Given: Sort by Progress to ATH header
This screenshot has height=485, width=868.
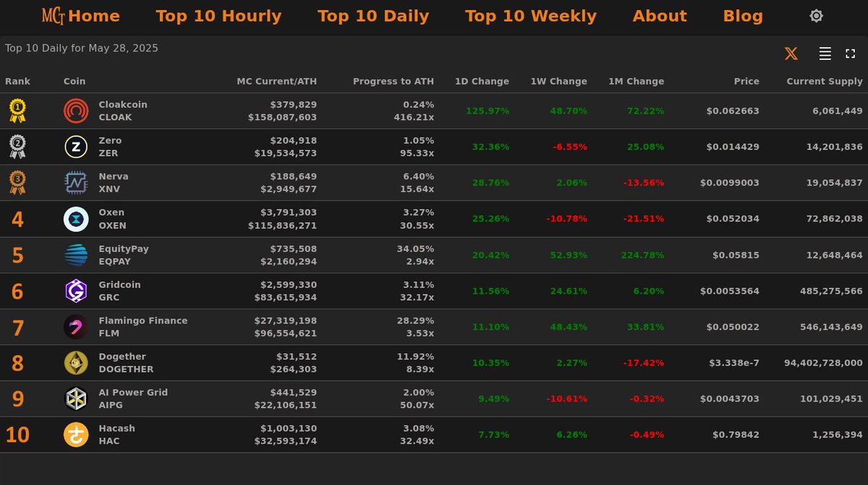Looking at the screenshot, I should point(393,82).
